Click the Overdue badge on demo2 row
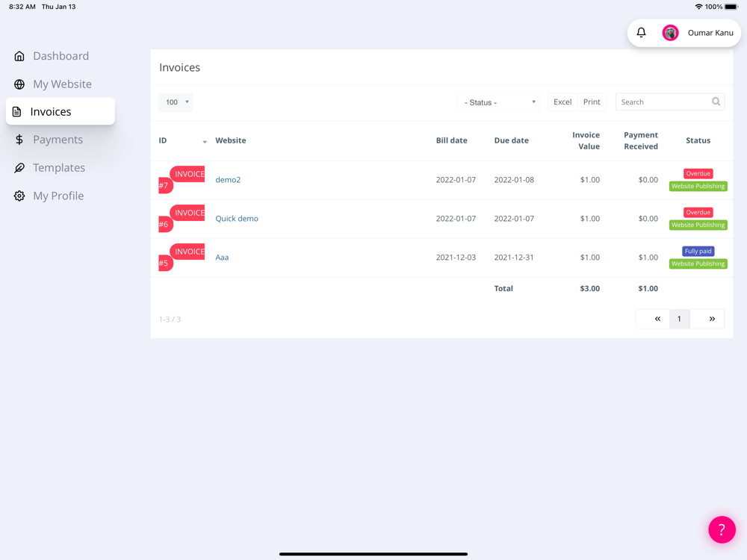The height and width of the screenshot is (560, 747). click(x=698, y=173)
